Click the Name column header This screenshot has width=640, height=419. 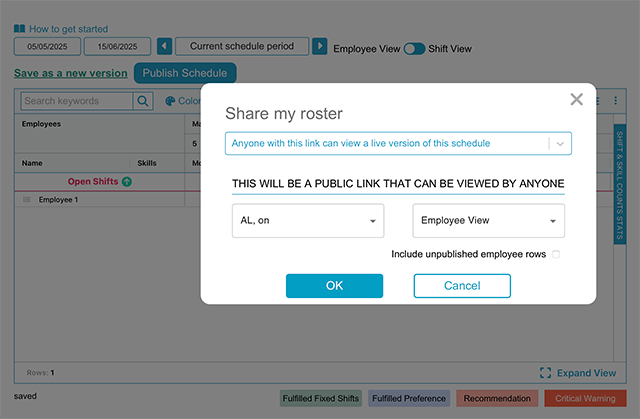tap(32, 163)
